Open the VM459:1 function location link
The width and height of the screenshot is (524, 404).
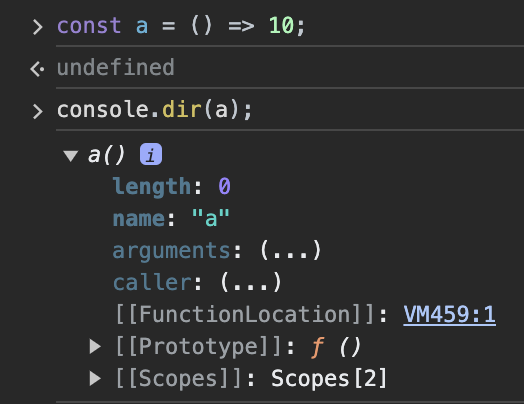pos(449,314)
